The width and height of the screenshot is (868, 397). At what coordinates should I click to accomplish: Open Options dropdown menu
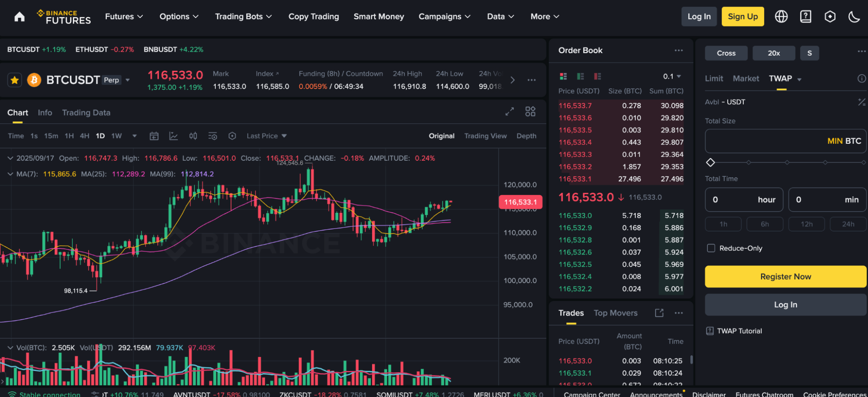179,17
